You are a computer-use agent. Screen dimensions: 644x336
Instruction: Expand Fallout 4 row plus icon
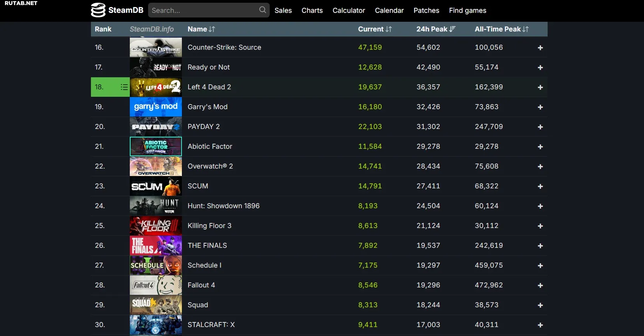[x=540, y=286]
